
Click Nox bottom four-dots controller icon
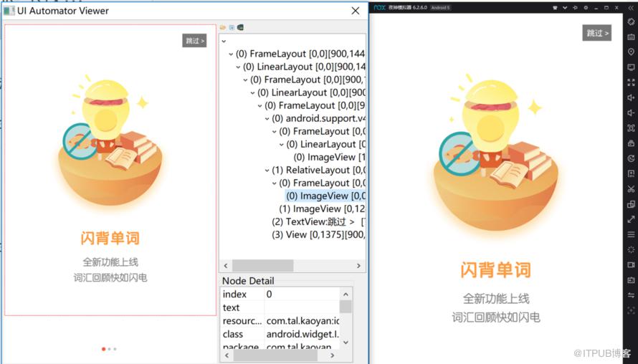coord(631,310)
